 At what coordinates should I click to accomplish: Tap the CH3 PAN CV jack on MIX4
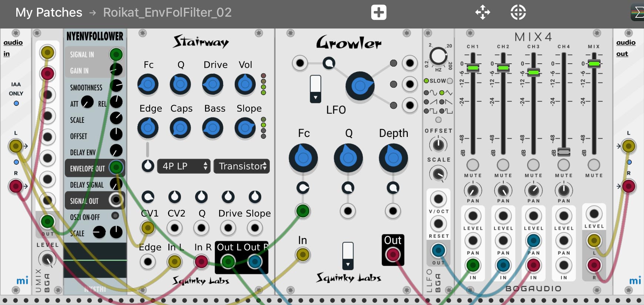coord(533,241)
